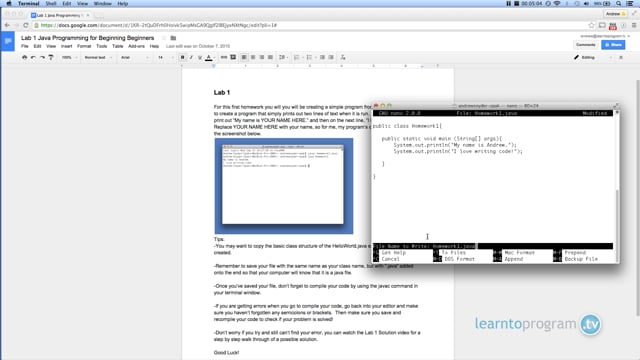The height and width of the screenshot is (360, 640).
Task: Open Shell menu in macOS menu bar
Action: pos(51,4)
